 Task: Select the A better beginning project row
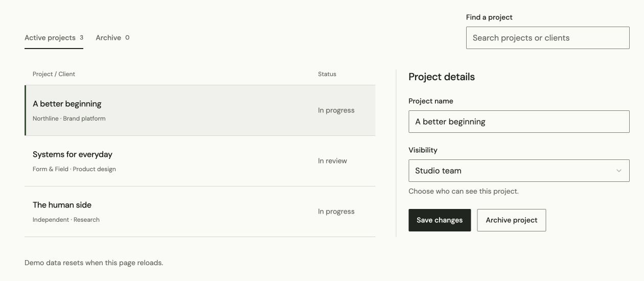point(200,110)
